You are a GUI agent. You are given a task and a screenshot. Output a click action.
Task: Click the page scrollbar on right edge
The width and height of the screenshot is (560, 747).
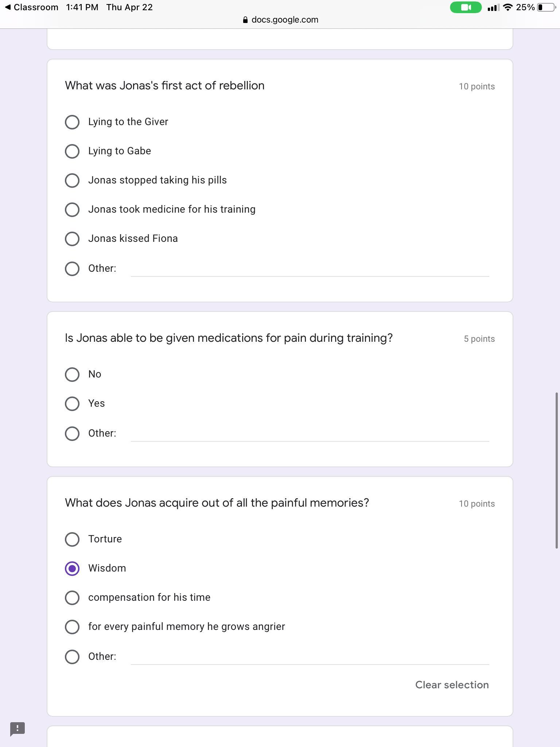tap(556, 470)
